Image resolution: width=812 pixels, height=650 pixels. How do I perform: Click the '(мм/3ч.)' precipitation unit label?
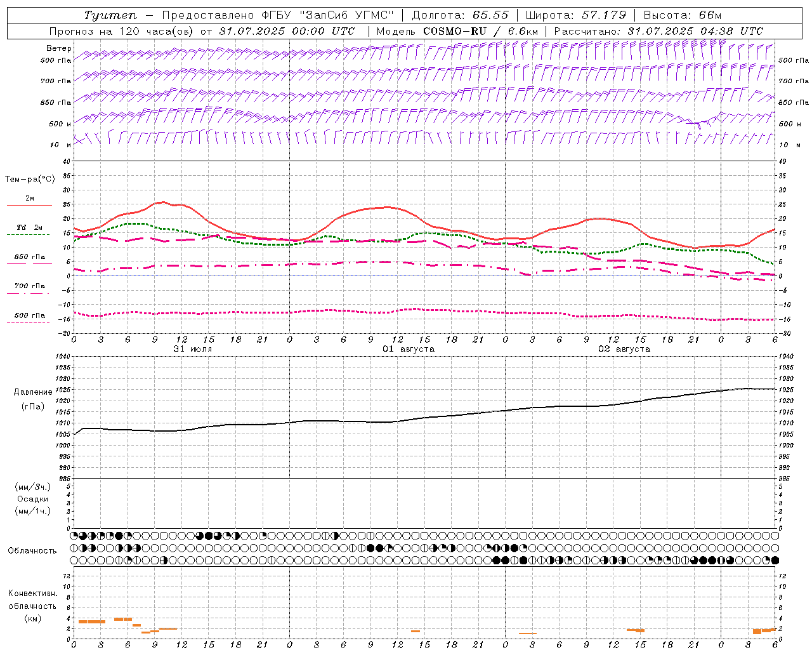click(x=33, y=487)
